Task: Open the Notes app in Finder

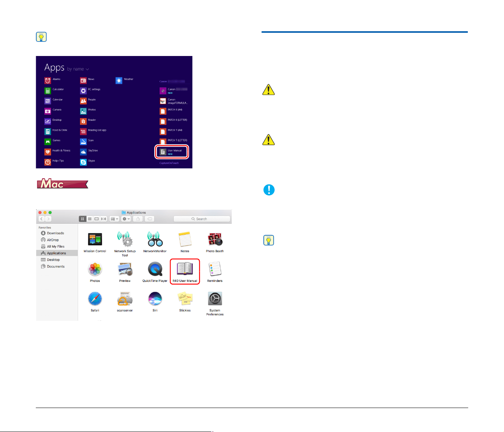Action: click(185, 242)
